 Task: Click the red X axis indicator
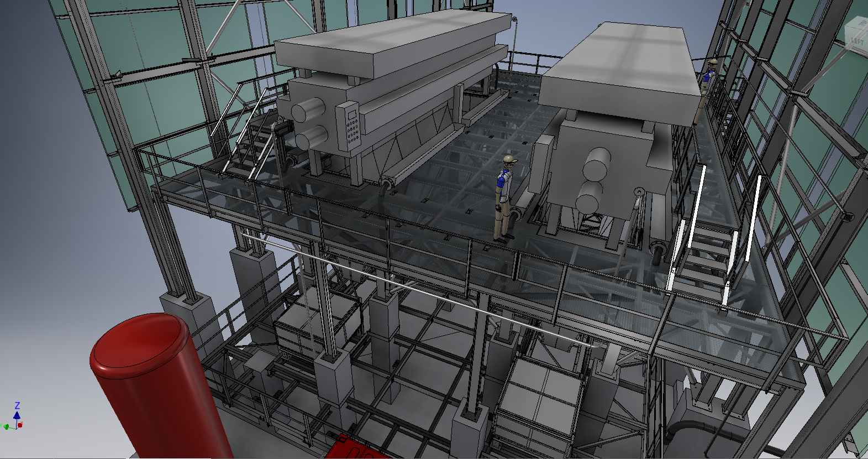click(x=20, y=425)
